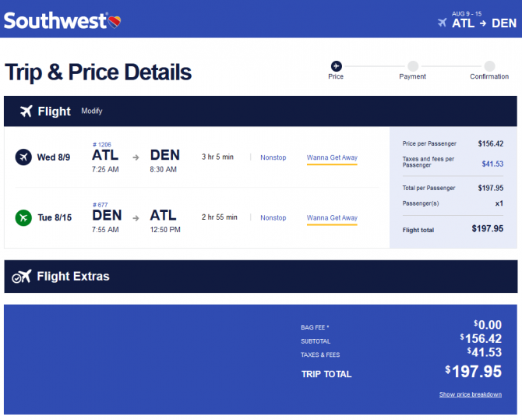This screenshot has width=522, height=420.
Task: Click the Modify flight link
Action: (92, 111)
